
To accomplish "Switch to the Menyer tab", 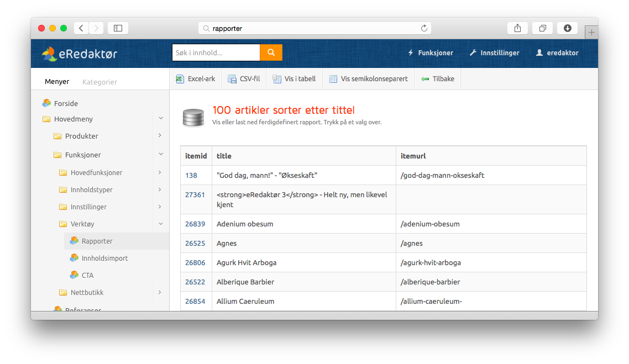I will 57,81.
